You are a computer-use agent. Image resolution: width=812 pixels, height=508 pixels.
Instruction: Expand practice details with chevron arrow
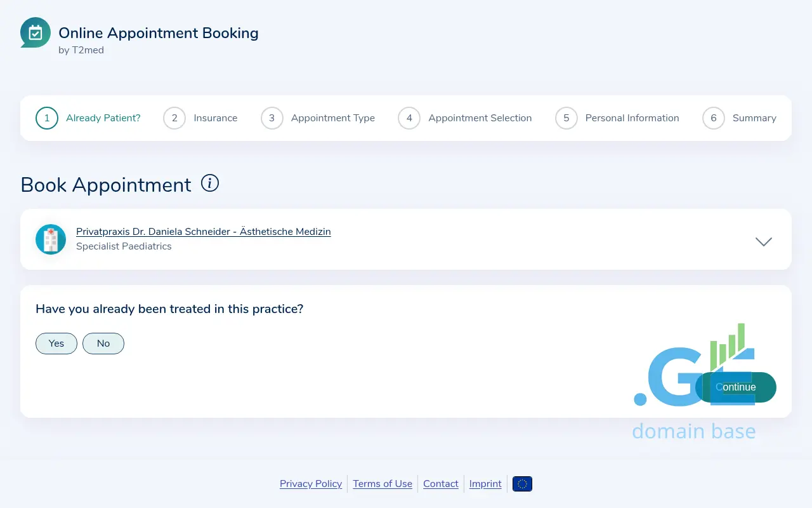[x=764, y=241]
